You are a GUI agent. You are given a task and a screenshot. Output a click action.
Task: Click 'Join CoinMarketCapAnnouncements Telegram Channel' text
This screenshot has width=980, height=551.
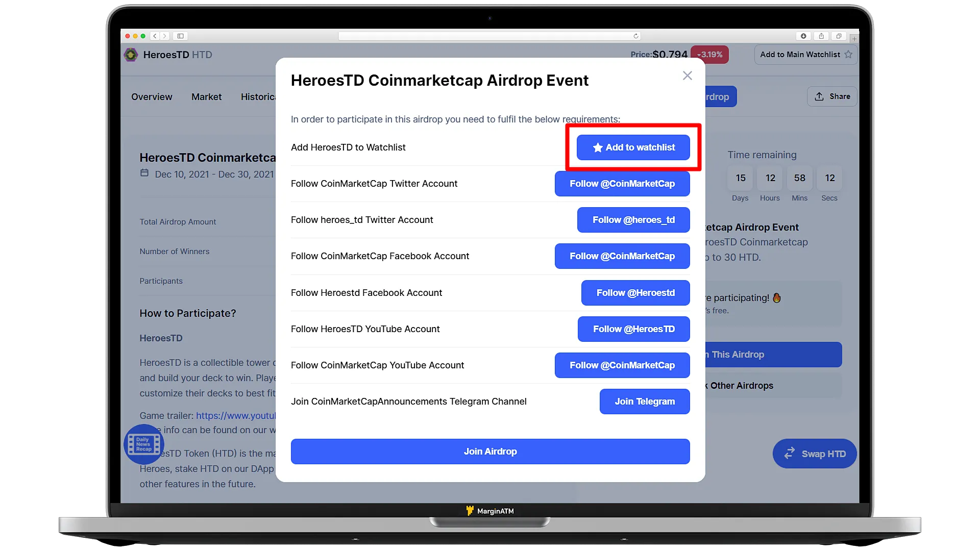pos(408,402)
